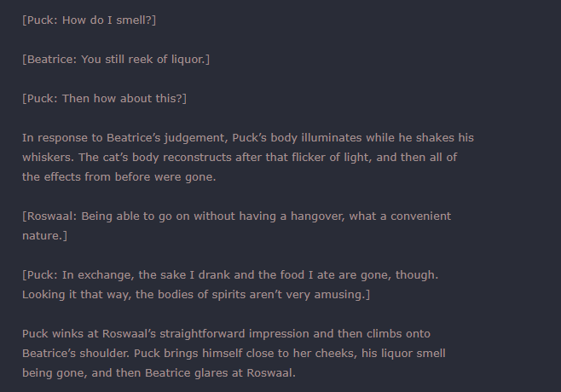
Task: Click the word 'amusing.]' in Puck's dialogue
Action: [x=342, y=295]
